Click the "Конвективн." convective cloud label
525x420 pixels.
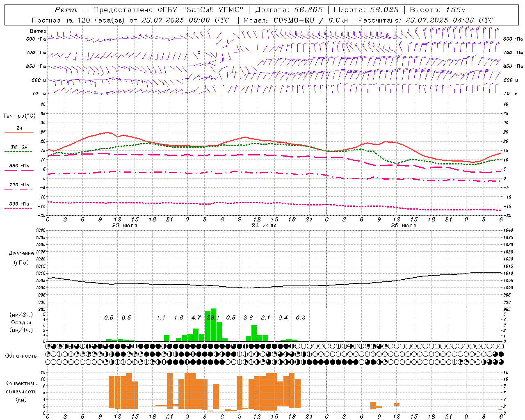[x=21, y=383]
